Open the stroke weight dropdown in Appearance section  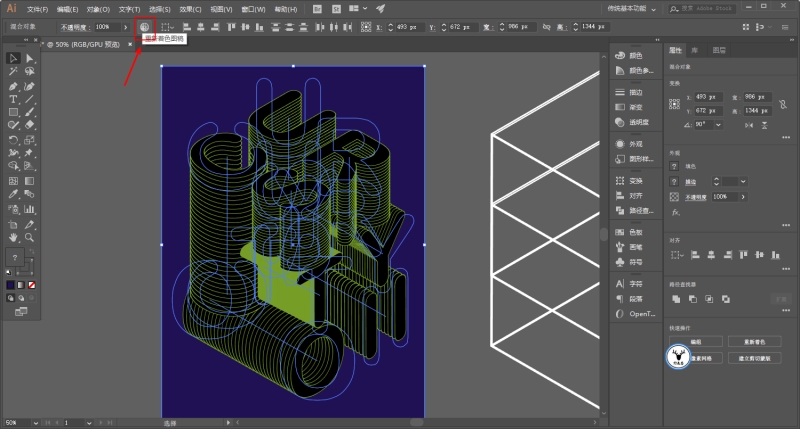(x=741, y=181)
